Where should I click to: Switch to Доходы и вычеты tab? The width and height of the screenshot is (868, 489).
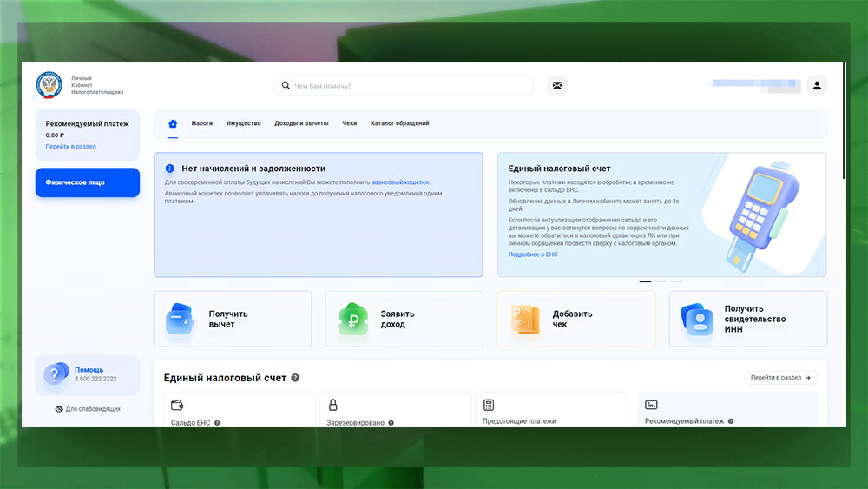click(x=301, y=123)
